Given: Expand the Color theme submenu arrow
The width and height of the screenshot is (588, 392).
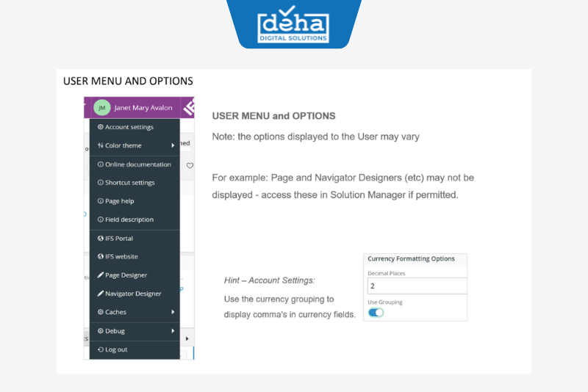Looking at the screenshot, I should point(173,145).
